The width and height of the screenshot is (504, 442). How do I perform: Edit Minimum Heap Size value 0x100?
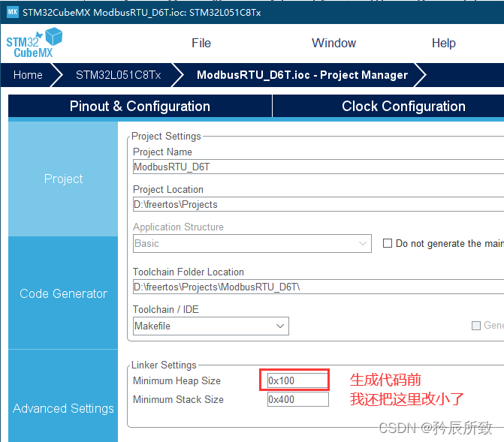[297, 380]
